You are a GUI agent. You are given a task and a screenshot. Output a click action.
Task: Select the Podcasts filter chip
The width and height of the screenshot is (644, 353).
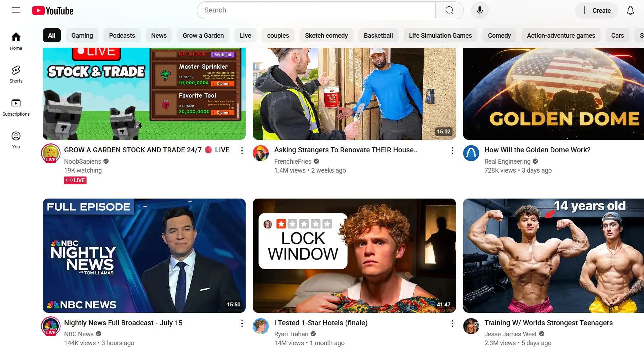tap(122, 35)
